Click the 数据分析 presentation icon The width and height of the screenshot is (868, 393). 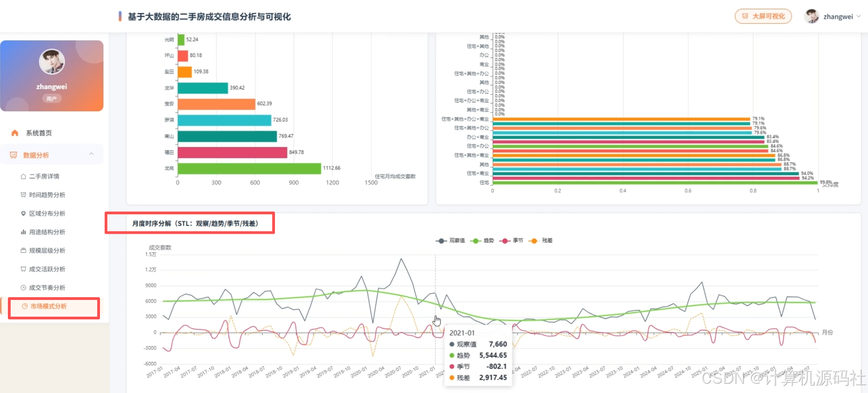[13, 155]
